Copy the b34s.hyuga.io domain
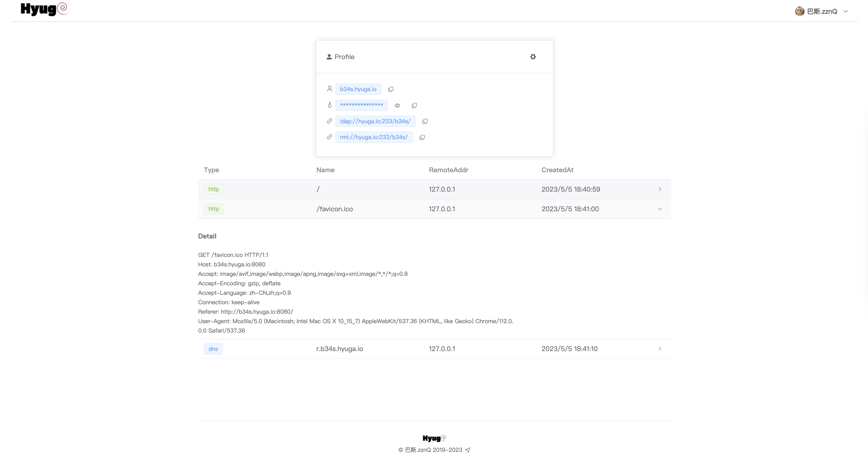This screenshot has height=458, width=868. (390, 89)
